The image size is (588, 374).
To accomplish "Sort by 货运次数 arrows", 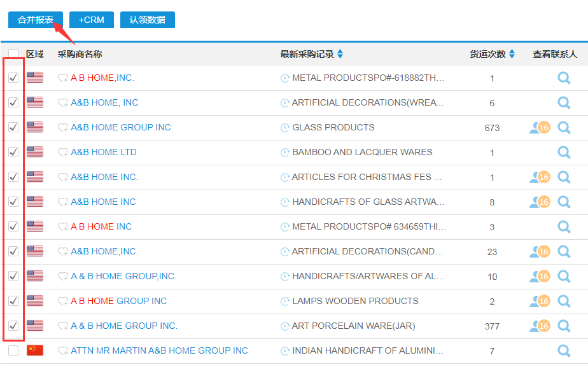I will coord(512,54).
